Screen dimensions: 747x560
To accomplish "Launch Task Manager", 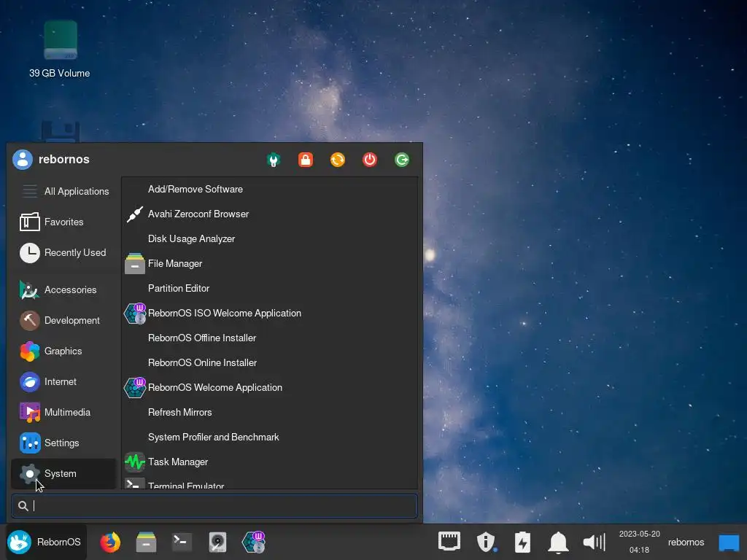I will [270, 462].
